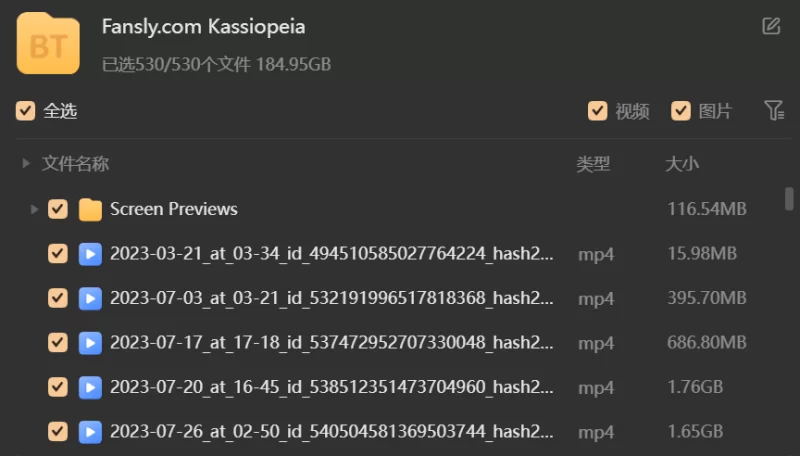Expand all via arrow beside 文件名称
The height and width of the screenshot is (456, 800).
click(26, 163)
